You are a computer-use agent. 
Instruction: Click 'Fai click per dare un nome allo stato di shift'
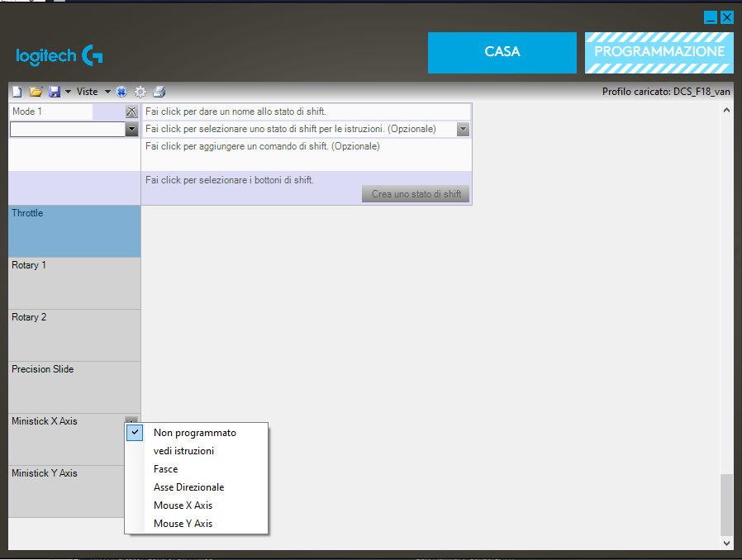(235, 112)
